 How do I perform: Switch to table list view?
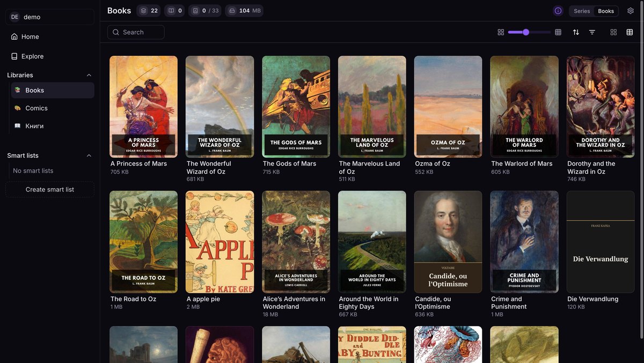point(630,32)
